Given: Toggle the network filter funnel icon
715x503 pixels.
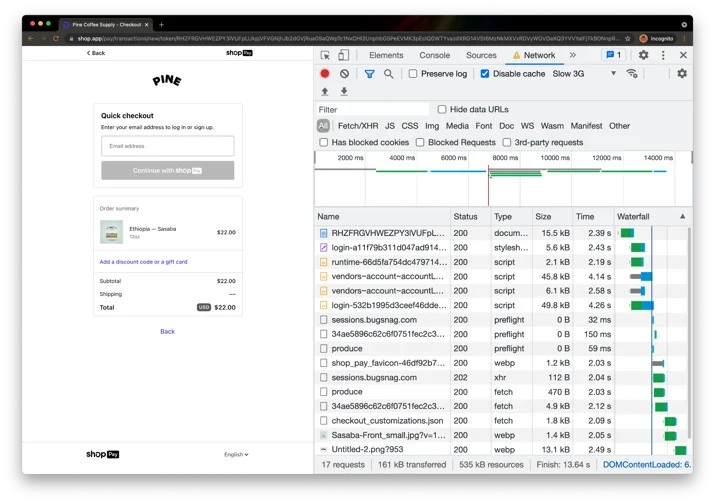Looking at the screenshot, I should tap(369, 73).
